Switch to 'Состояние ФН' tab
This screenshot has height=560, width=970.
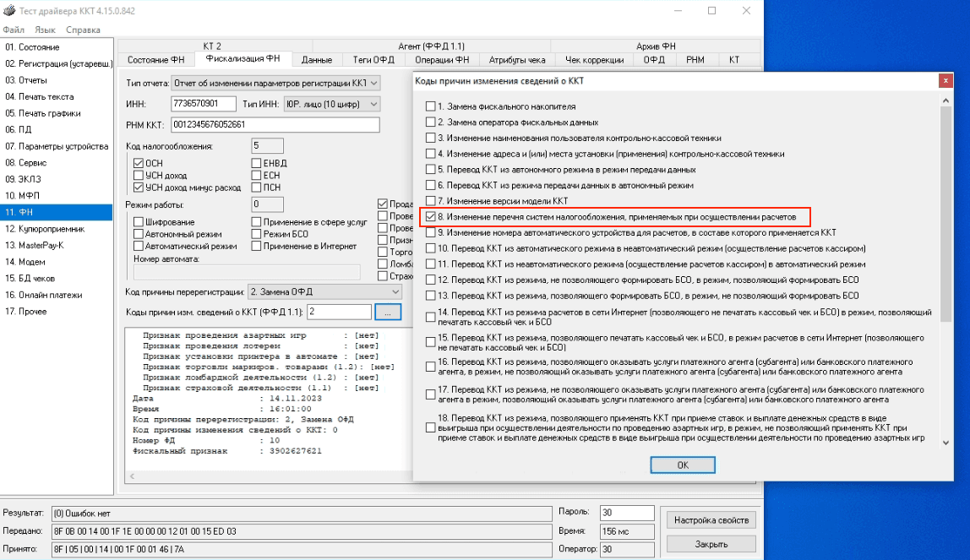[x=155, y=60]
